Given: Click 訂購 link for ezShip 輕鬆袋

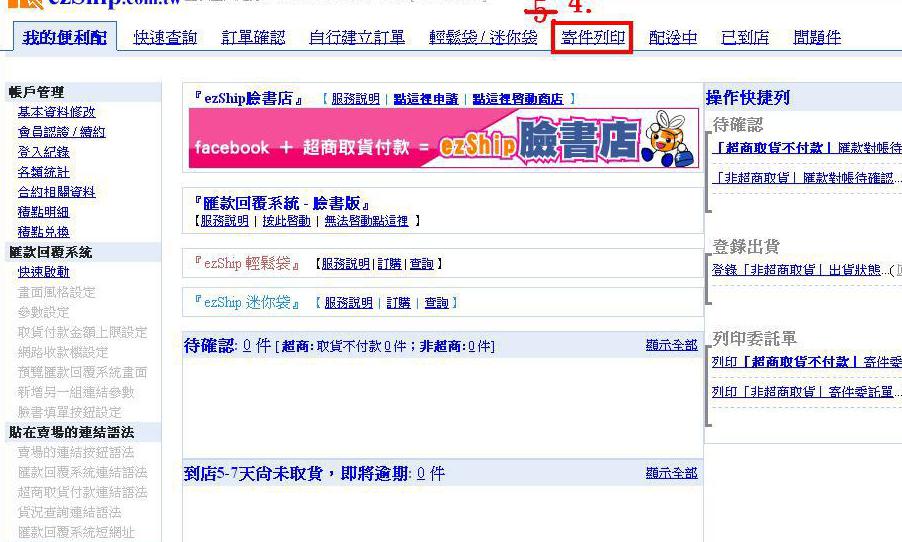Looking at the screenshot, I should click(x=389, y=264).
